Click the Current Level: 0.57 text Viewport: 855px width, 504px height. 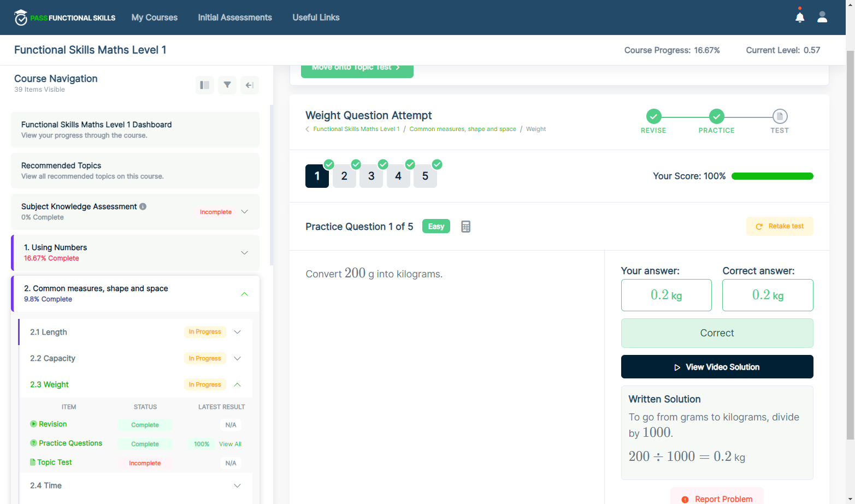[x=783, y=50]
